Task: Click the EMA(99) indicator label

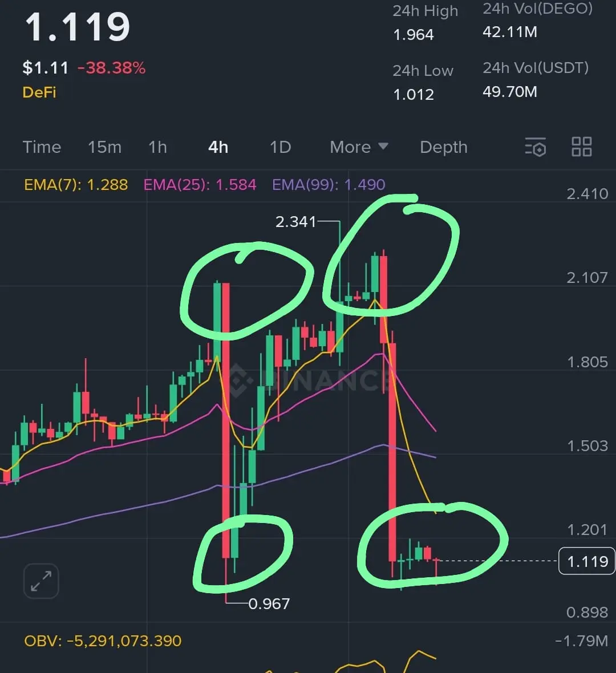Action: (329, 185)
